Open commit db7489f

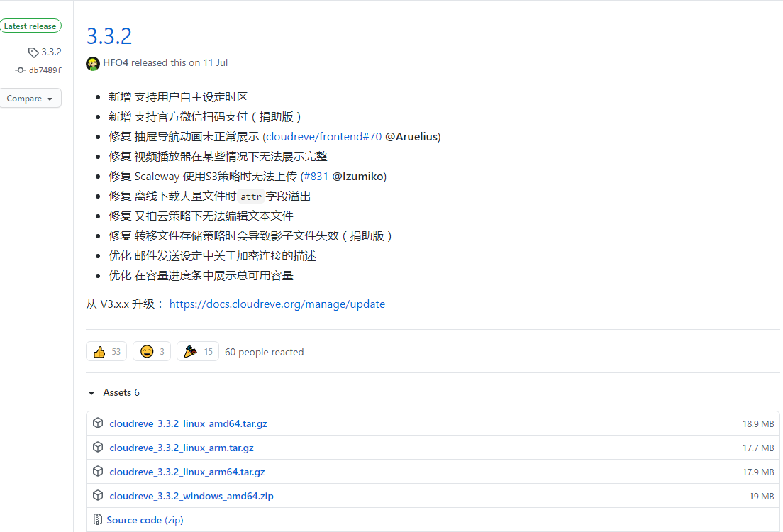coord(45,70)
